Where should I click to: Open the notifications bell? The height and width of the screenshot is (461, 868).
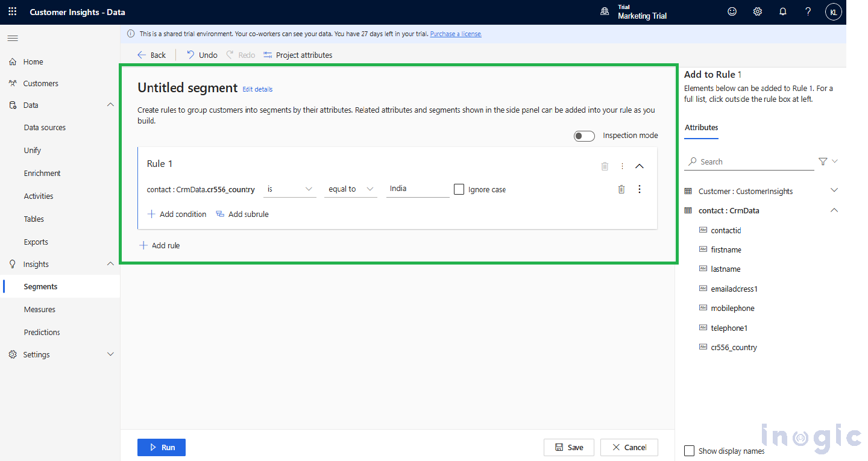pyautogui.click(x=783, y=12)
